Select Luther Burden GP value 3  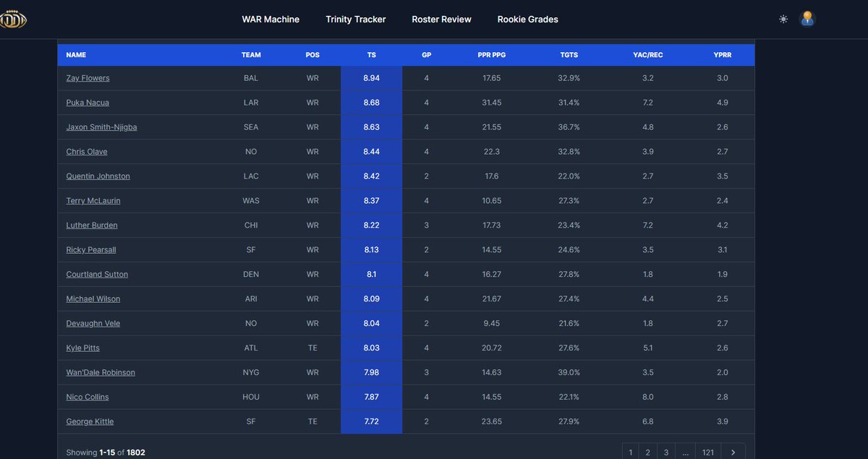click(427, 226)
